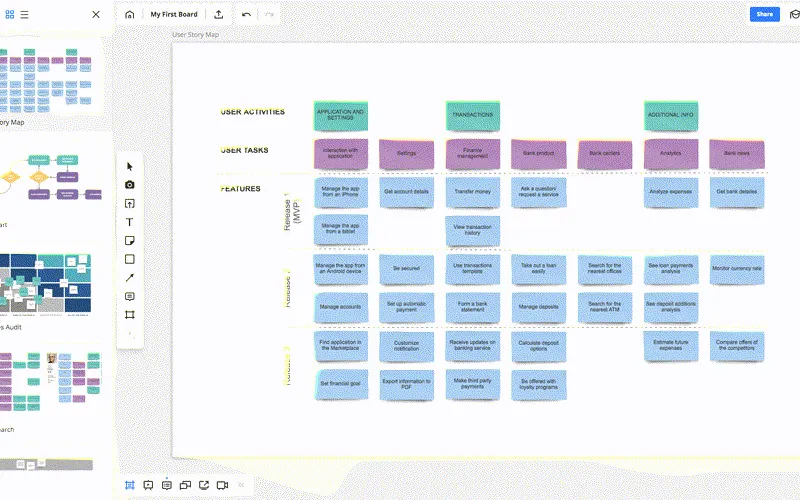Screen dimensions: 800x500
Task: Switch templates panel to list view
Action: click(24, 15)
